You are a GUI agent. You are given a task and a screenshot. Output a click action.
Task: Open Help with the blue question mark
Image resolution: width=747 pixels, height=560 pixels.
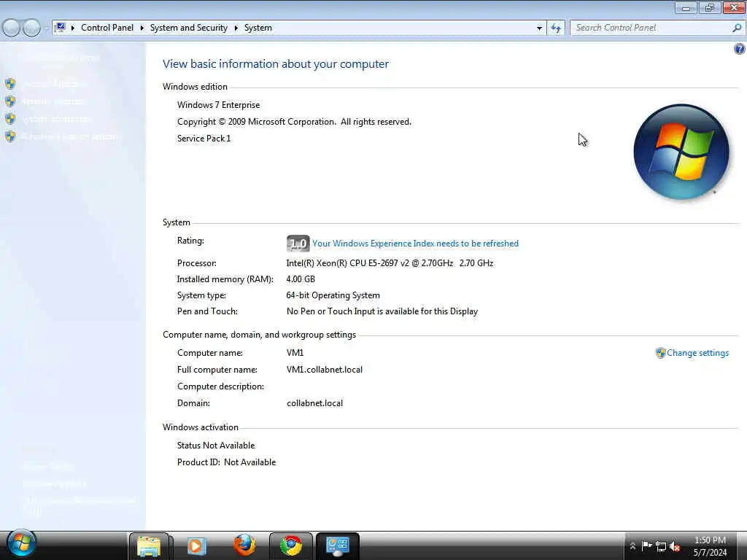tap(740, 49)
